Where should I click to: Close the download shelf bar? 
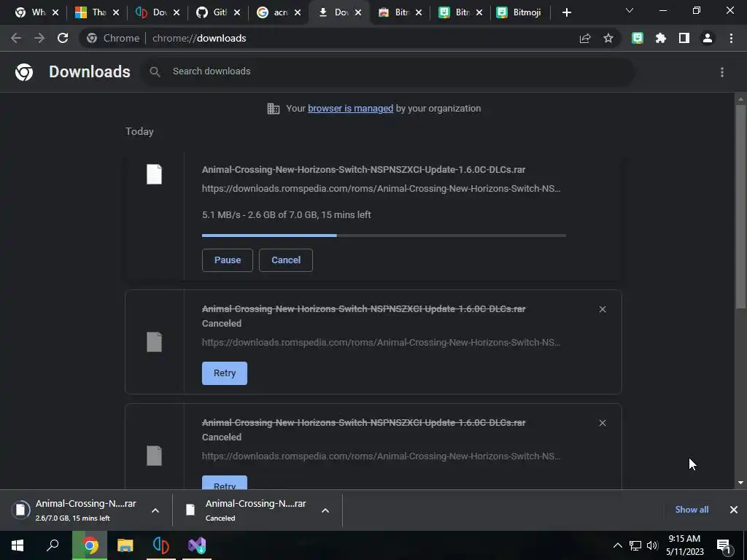point(734,510)
